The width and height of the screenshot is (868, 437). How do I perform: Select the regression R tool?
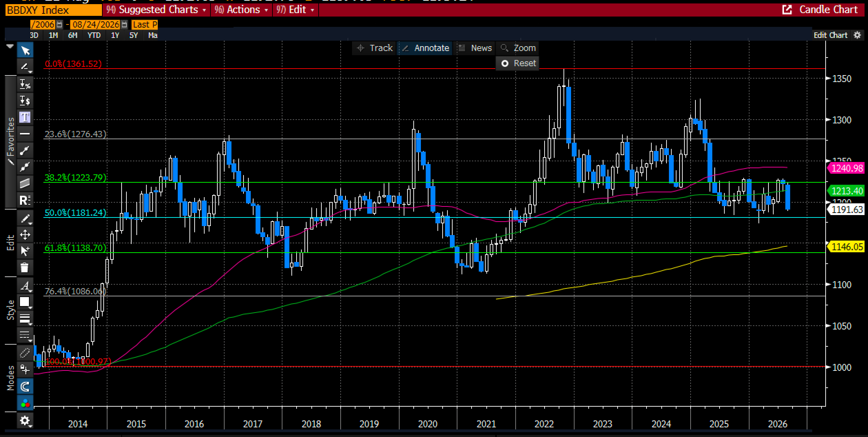coord(25,200)
